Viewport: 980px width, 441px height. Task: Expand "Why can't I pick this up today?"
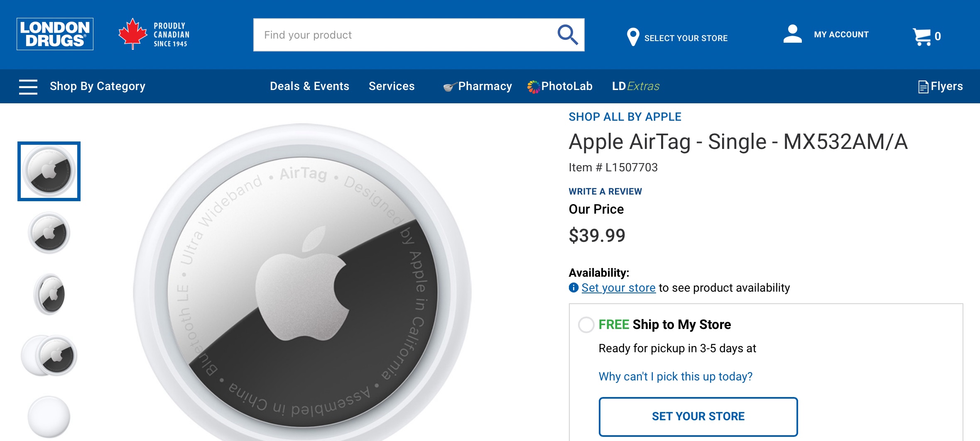click(x=675, y=376)
